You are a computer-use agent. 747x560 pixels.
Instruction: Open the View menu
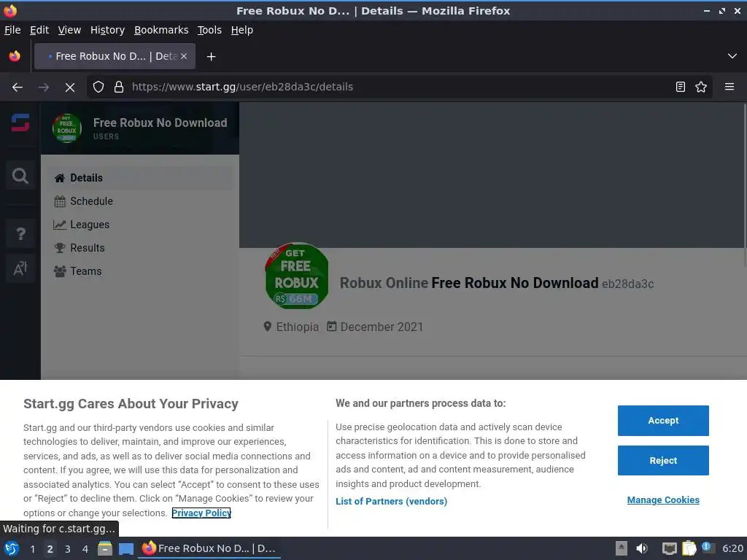tap(69, 30)
